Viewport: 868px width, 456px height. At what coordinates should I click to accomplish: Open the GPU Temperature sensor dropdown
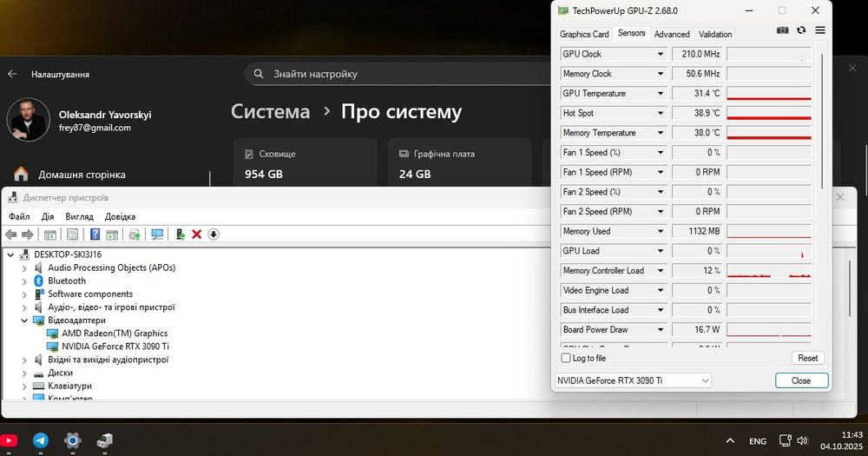point(661,93)
